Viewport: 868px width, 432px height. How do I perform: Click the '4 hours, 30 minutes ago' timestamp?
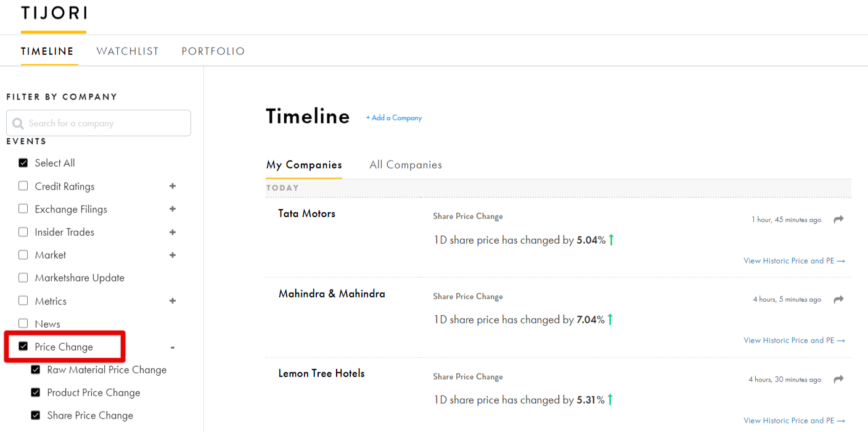[785, 380]
